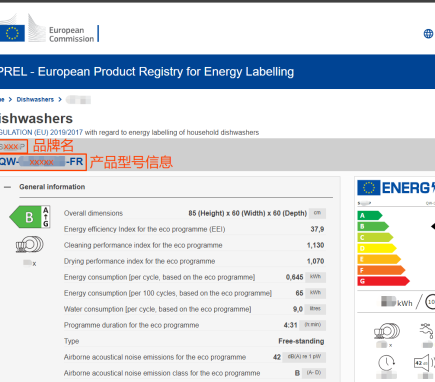Click the model identifier ending in -FR
This screenshot has height=382, width=435.
pyautogui.click(x=41, y=162)
